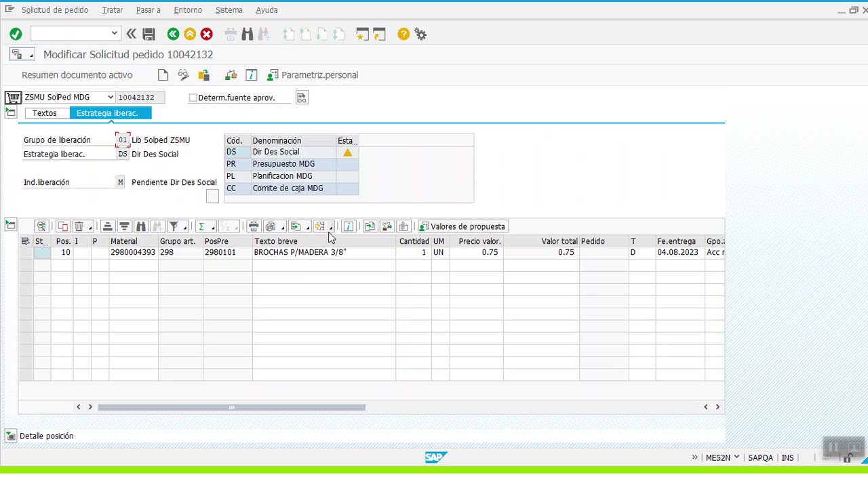
Task: Click the Create new document page icon
Action: (x=163, y=75)
